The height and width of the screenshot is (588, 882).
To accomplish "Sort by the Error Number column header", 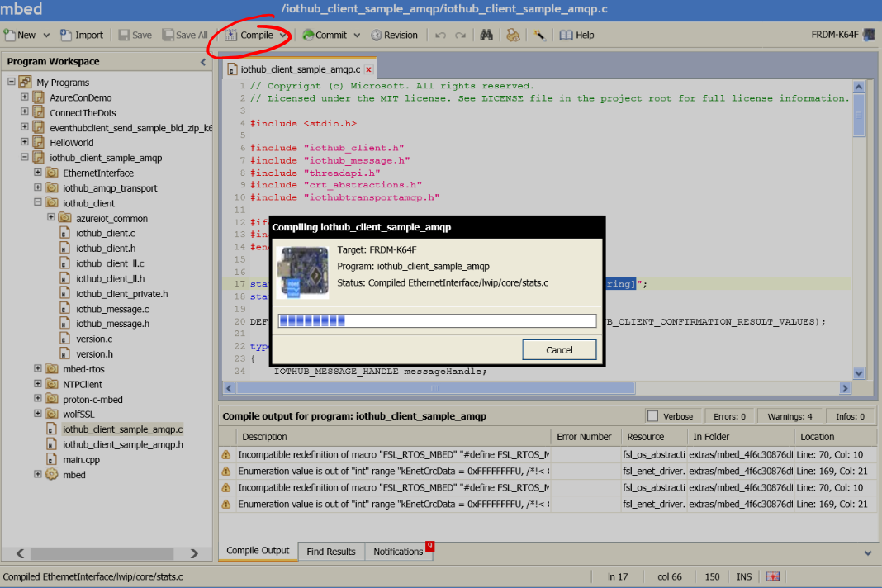I will [x=585, y=437].
